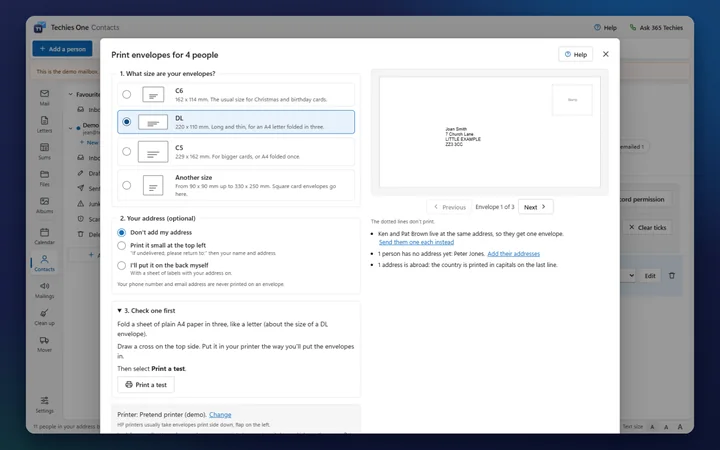Open Help in the dialog header
This screenshot has height=450, width=720.
point(575,54)
